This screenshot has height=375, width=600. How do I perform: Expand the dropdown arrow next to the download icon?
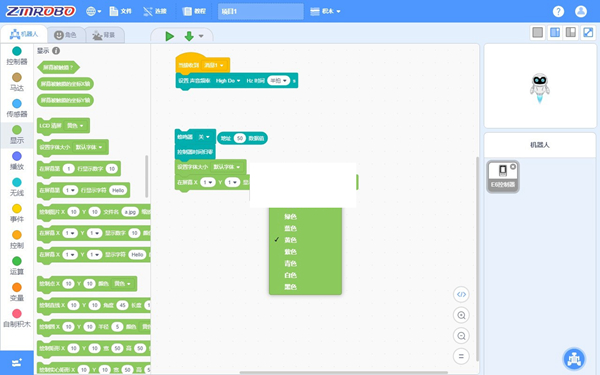(201, 36)
